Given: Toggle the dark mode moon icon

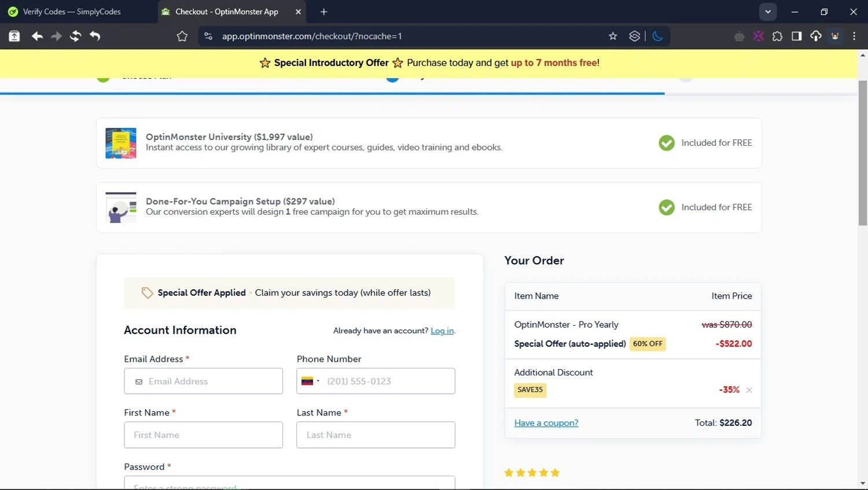Looking at the screenshot, I should 657,36.
